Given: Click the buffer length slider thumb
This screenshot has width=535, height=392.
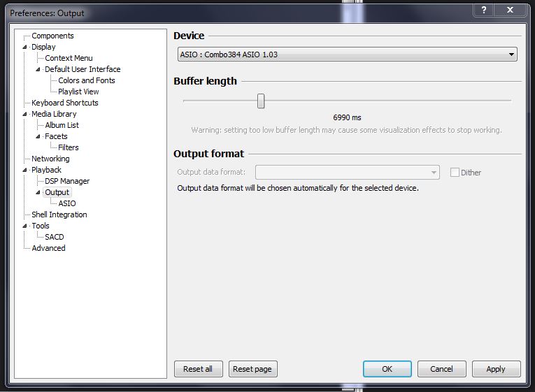Looking at the screenshot, I should point(261,101).
